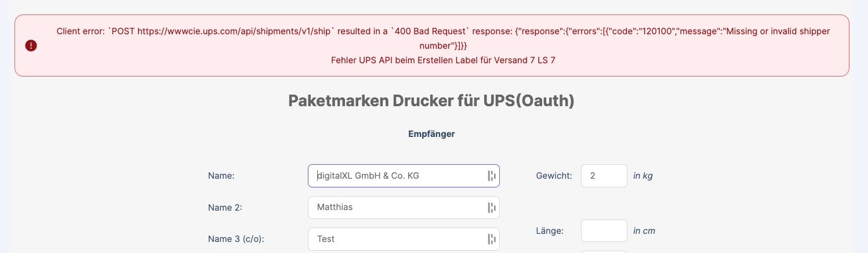Screen dimensions: 868x253
Task: Open autofill icon in the Name field
Action: pyautogui.click(x=492, y=176)
